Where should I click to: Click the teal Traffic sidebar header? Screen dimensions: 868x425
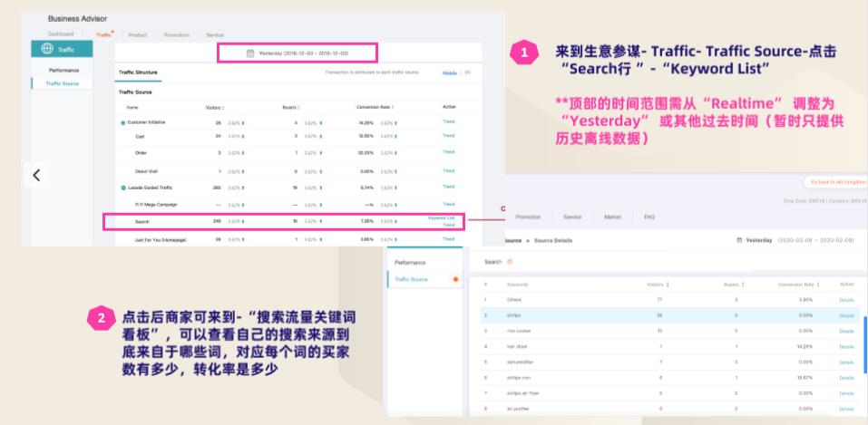(62, 49)
